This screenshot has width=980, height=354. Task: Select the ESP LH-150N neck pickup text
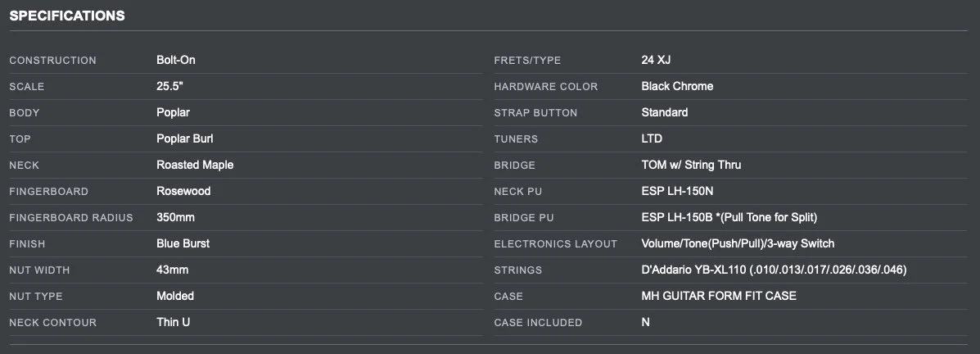[679, 191]
